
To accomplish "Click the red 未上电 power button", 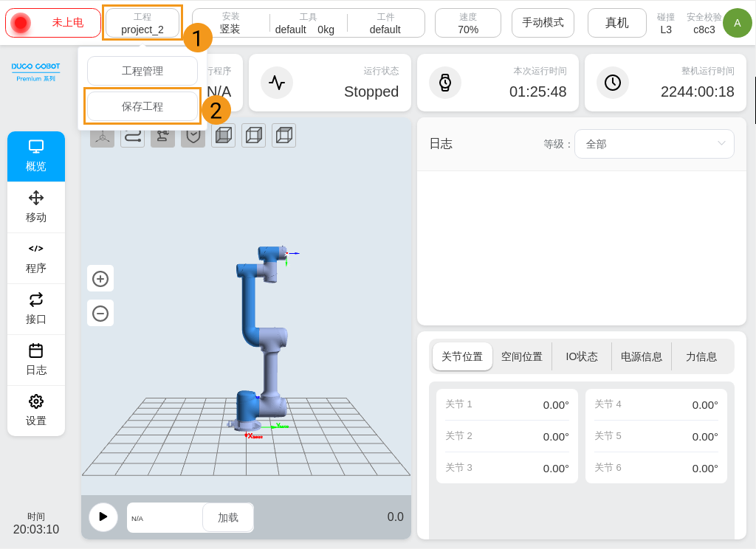I will coord(53,23).
